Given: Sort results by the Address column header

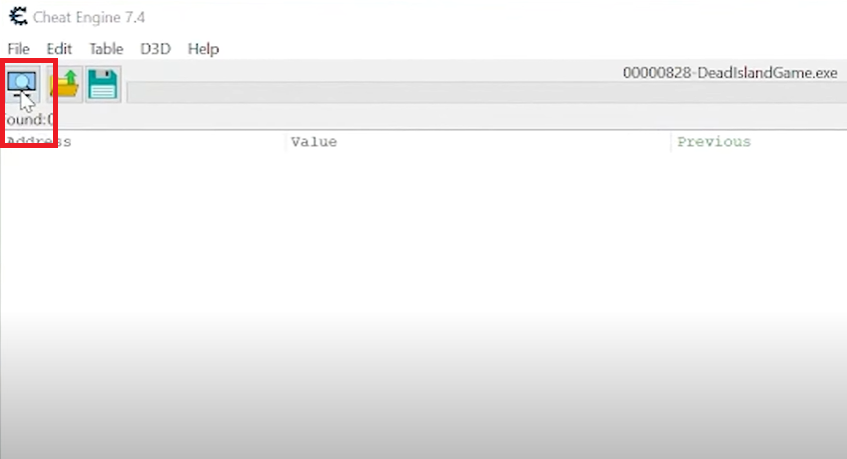Looking at the screenshot, I should (143, 142).
